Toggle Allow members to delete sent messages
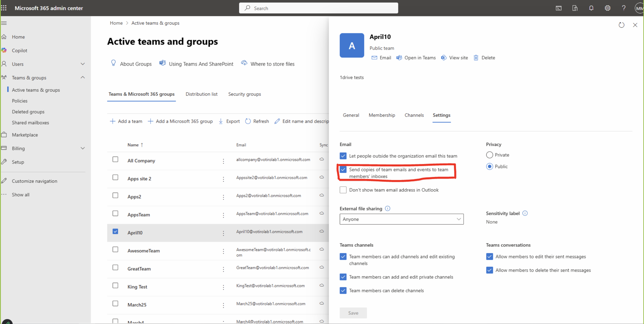The height and width of the screenshot is (324, 644). [489, 270]
